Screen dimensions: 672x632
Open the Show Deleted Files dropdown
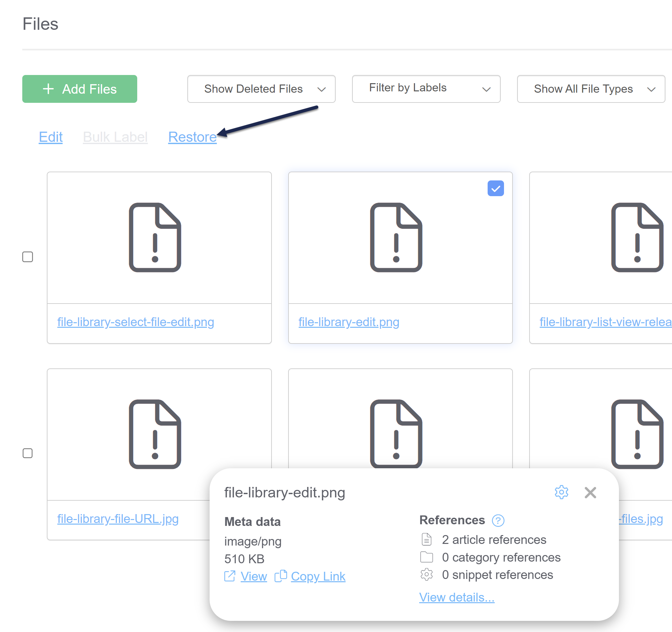[x=261, y=89]
